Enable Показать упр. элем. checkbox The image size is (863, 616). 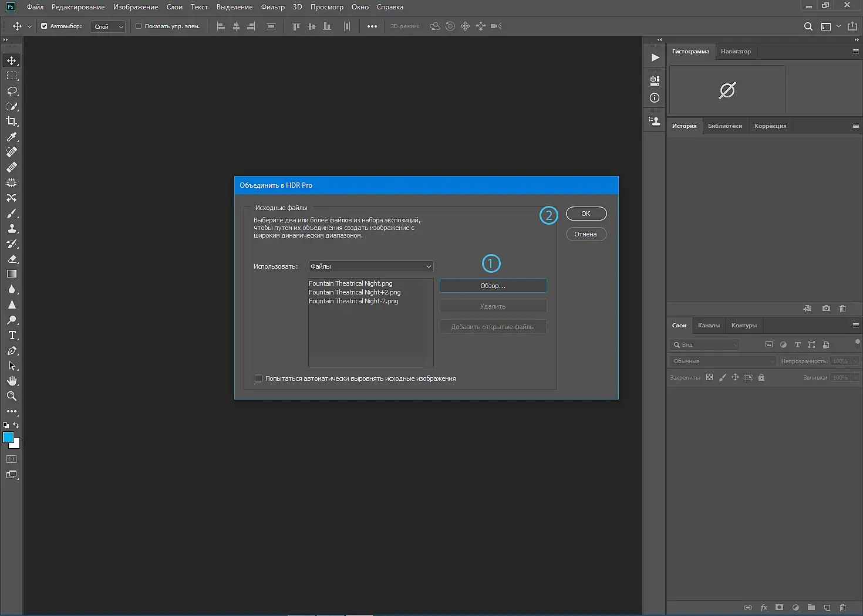coord(139,26)
